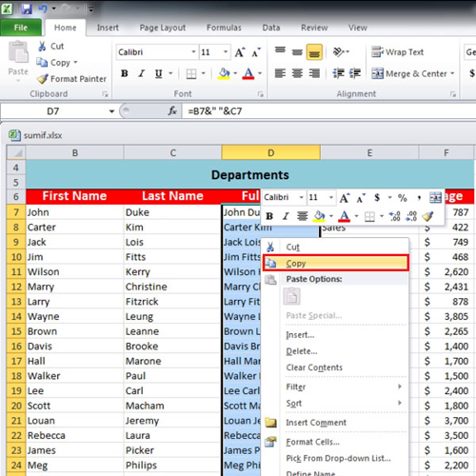The width and height of the screenshot is (476, 476).
Task: Click the Cut scissors icon in ribbon
Action: (42, 47)
